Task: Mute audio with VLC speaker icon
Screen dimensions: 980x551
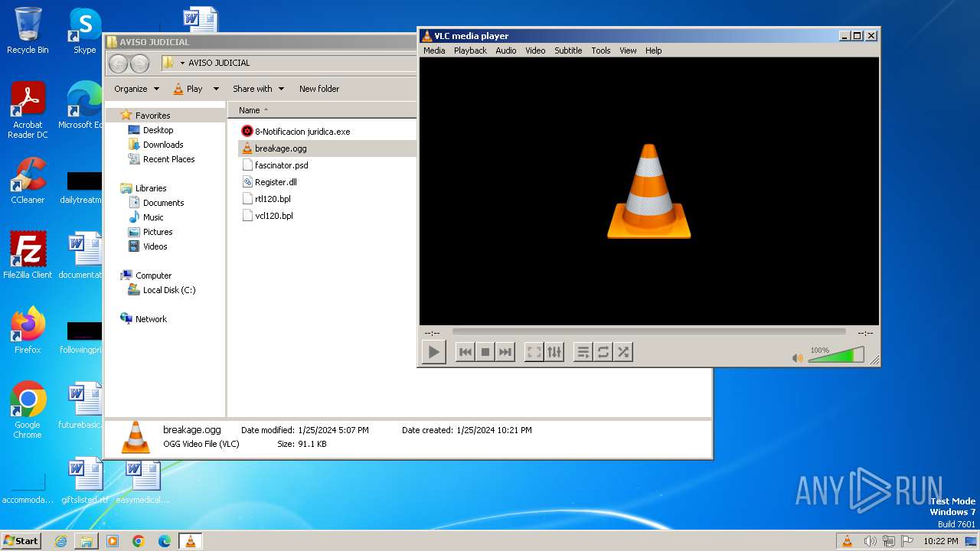Action: pos(797,357)
